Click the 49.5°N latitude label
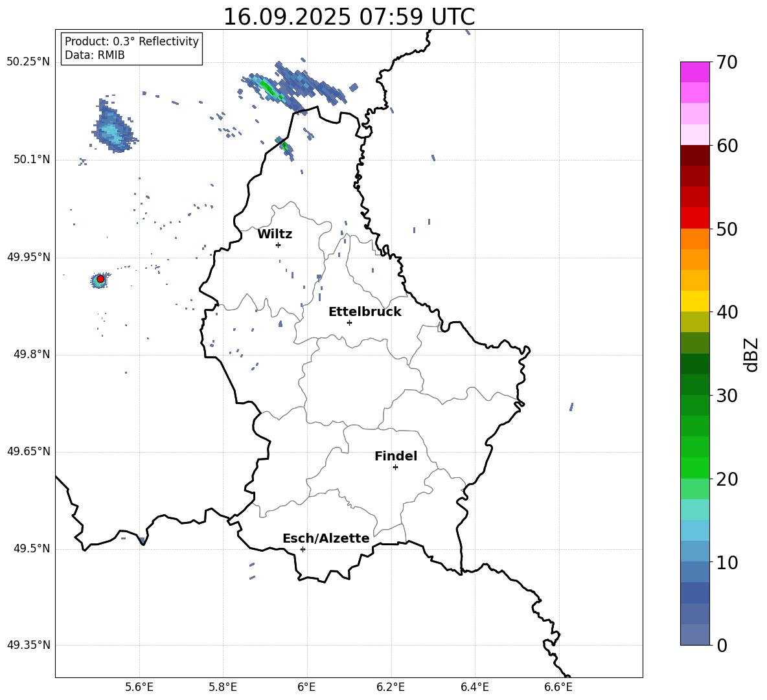Viewport: 767px width, 700px height. pos(32,549)
